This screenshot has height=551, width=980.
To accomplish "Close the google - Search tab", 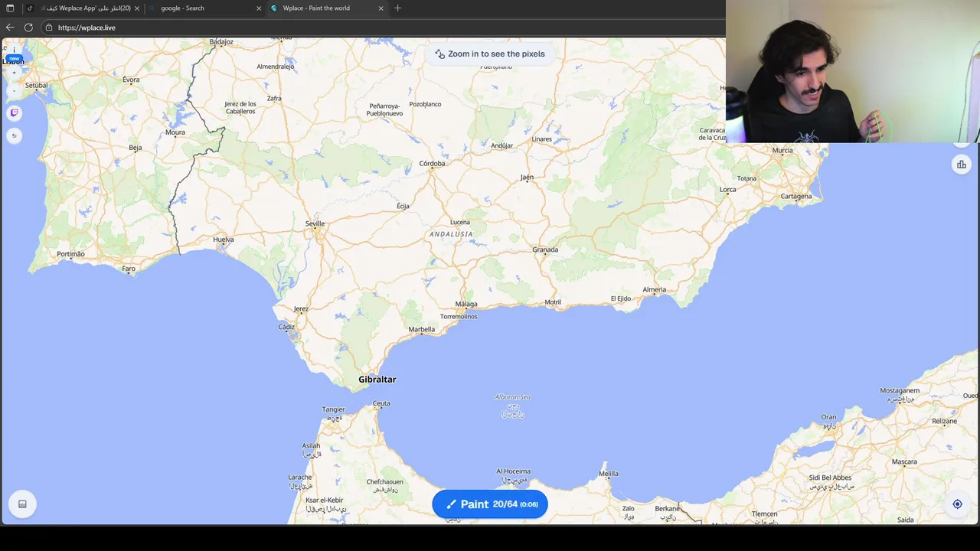I will click(x=259, y=8).
